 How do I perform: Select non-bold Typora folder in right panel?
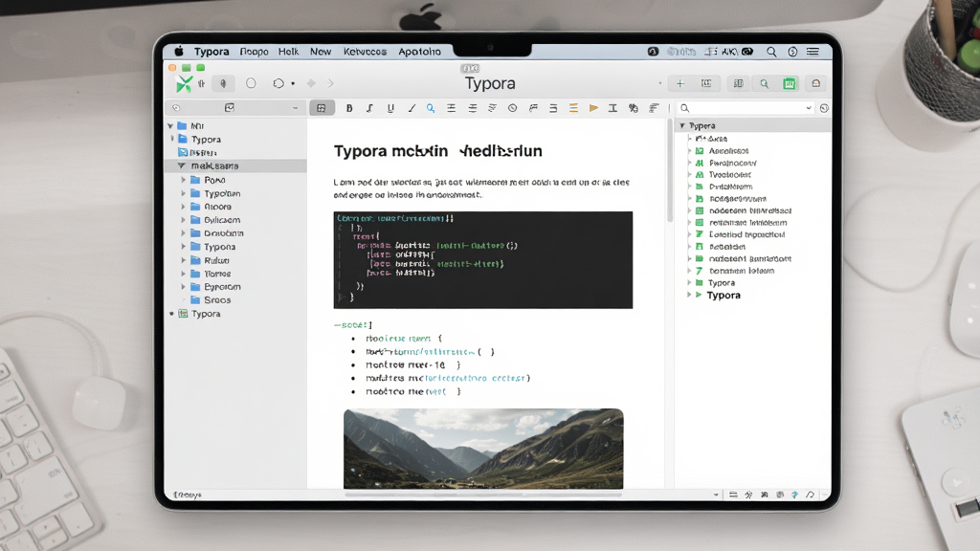[722, 283]
